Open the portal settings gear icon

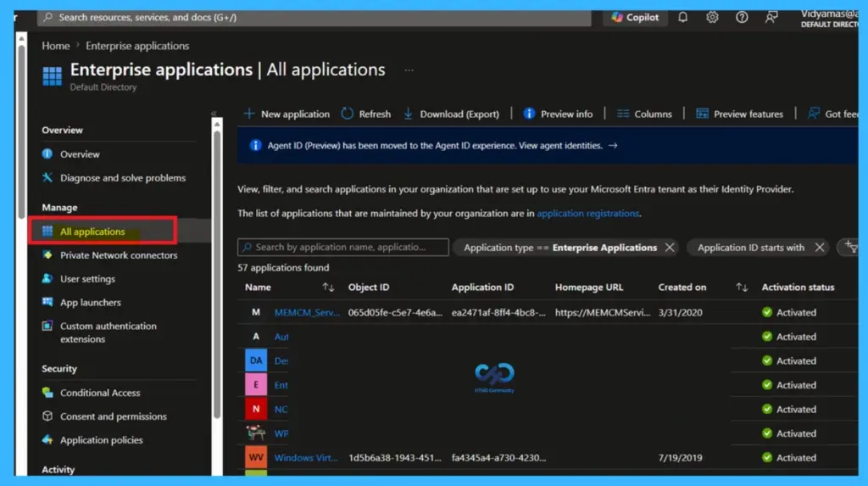[712, 17]
